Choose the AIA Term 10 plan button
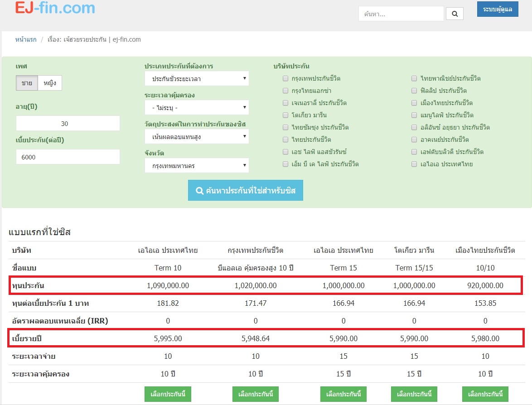Viewport: 532px width, 405px height. pos(168,394)
